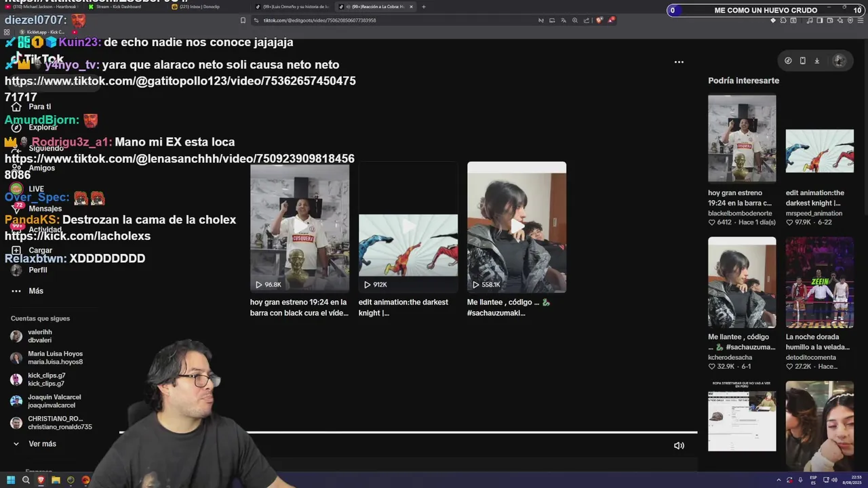Open File Explorer from taskbar

pos(56,480)
